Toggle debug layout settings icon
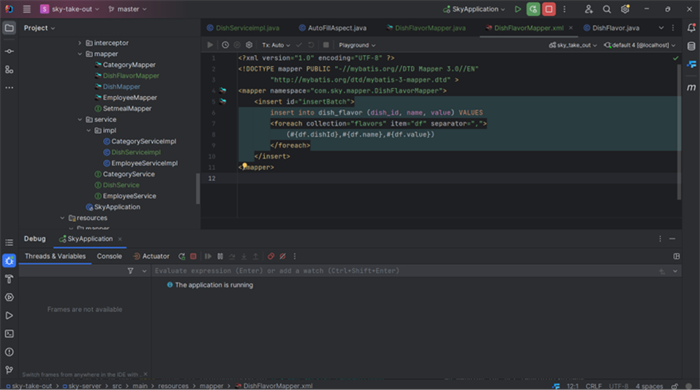The height and width of the screenshot is (390, 700). (676, 257)
